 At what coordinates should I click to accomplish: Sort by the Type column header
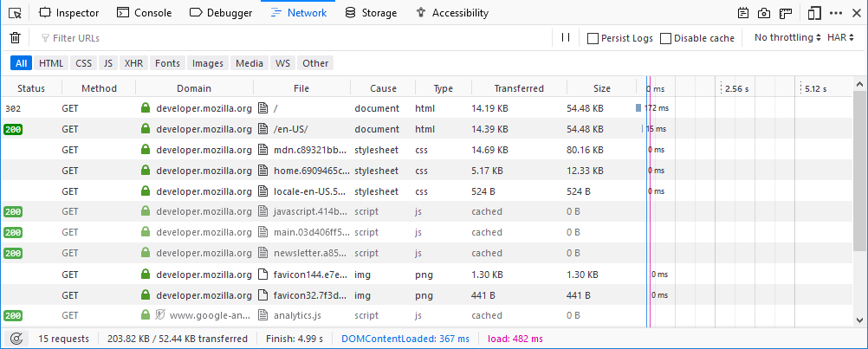tap(444, 88)
